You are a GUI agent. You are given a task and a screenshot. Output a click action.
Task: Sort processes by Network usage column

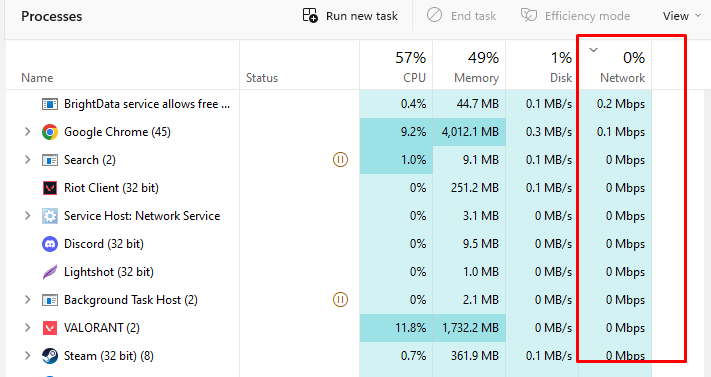[623, 78]
